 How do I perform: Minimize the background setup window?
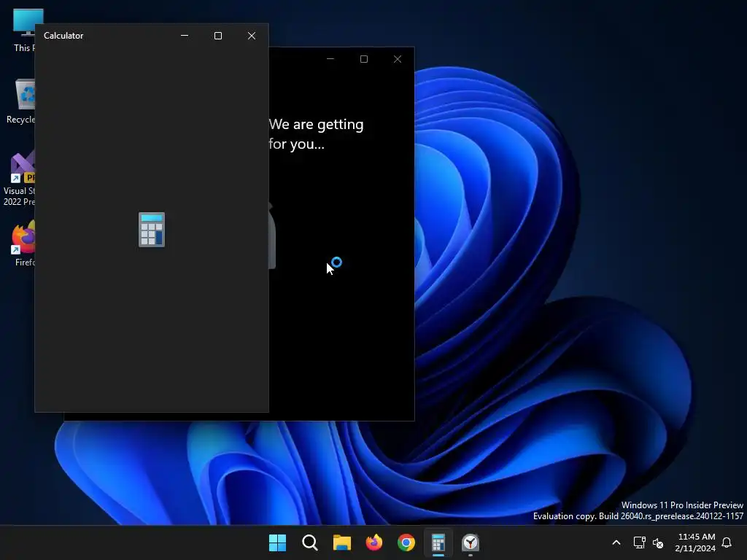click(x=330, y=59)
